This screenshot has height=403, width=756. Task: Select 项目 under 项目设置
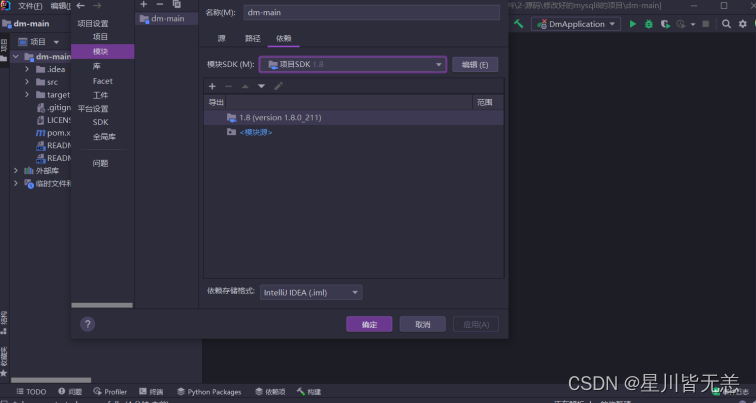pos(100,37)
